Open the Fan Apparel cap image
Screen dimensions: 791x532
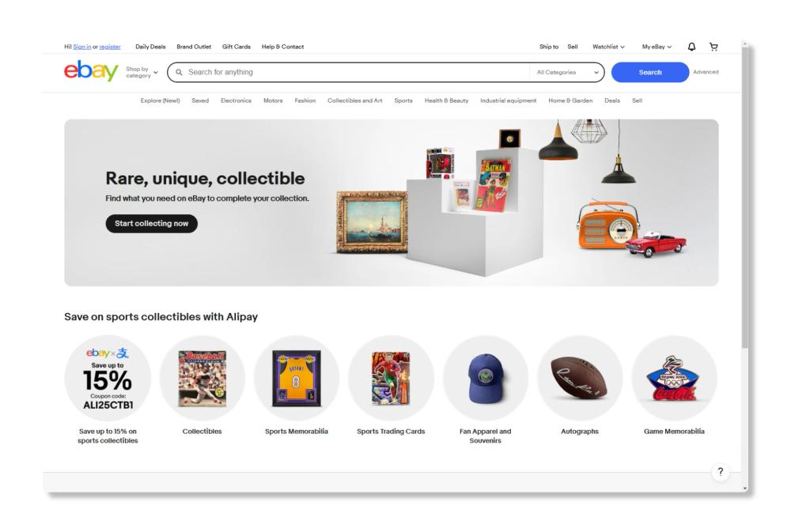[486, 378]
